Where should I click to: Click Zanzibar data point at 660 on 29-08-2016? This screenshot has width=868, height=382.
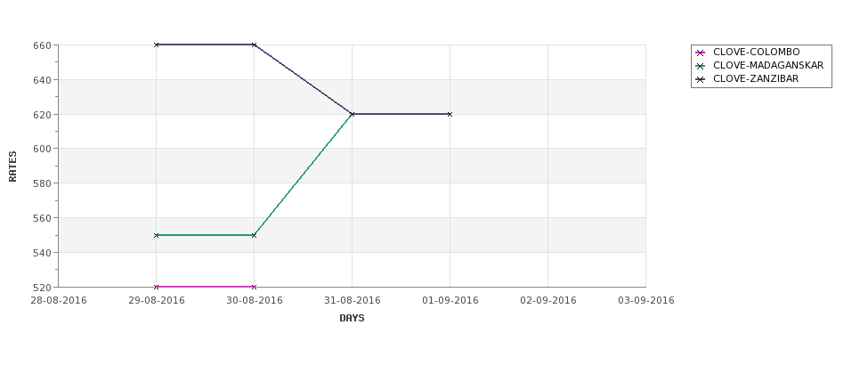[x=156, y=45]
